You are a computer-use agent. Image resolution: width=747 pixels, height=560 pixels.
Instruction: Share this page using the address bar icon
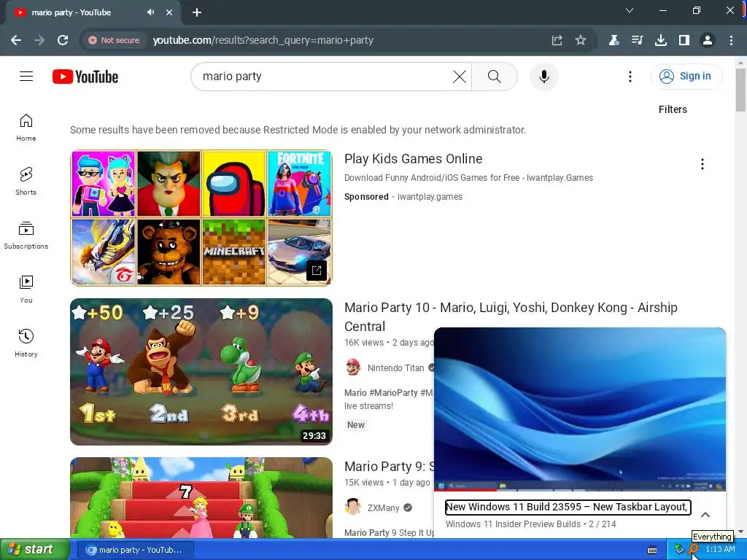tap(557, 40)
